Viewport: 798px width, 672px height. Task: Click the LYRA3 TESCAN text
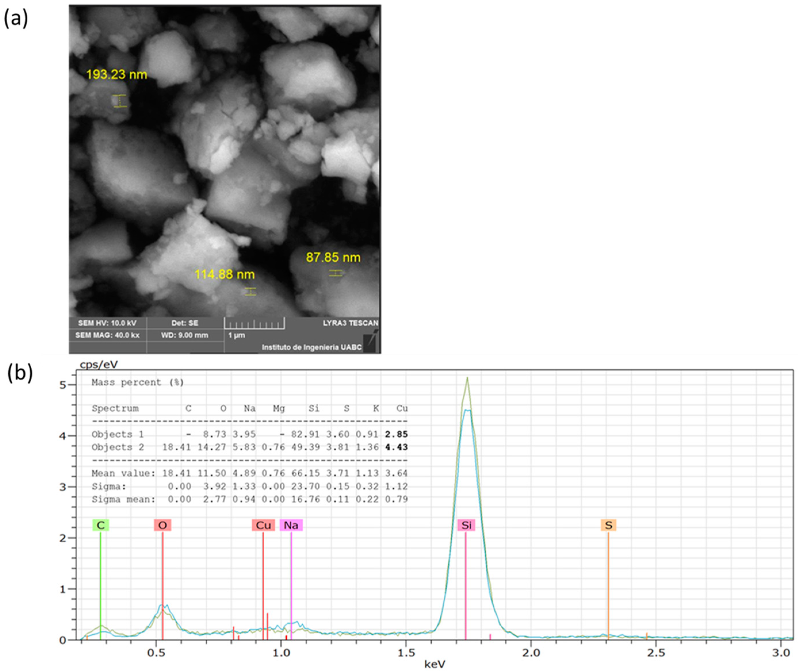point(350,323)
